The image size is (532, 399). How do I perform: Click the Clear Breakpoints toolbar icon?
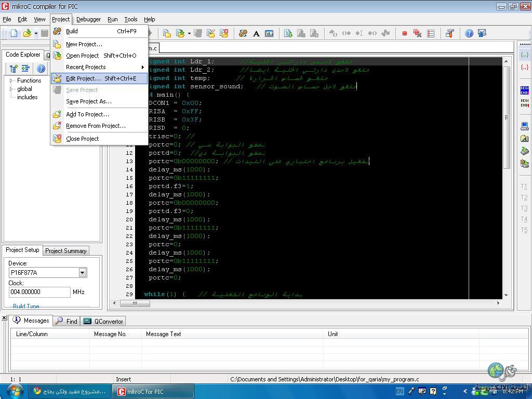click(417, 33)
